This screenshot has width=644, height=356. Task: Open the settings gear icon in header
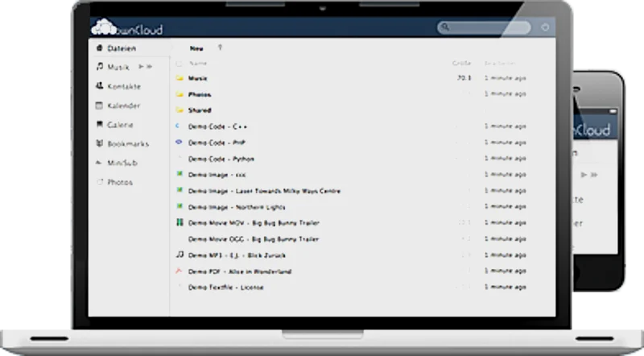(x=545, y=27)
